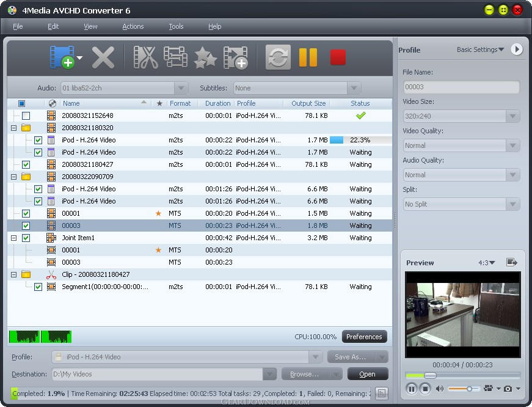Click the disc icon column header
The height and width of the screenshot is (407, 532).
[53, 103]
